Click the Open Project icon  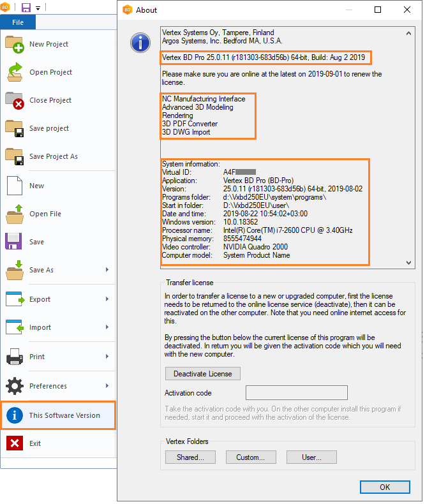tap(15, 72)
